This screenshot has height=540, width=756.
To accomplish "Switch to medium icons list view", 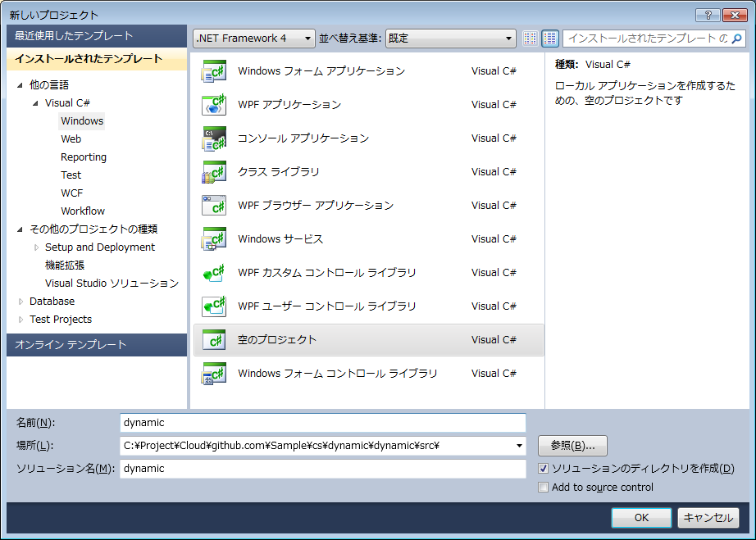I will tap(550, 38).
